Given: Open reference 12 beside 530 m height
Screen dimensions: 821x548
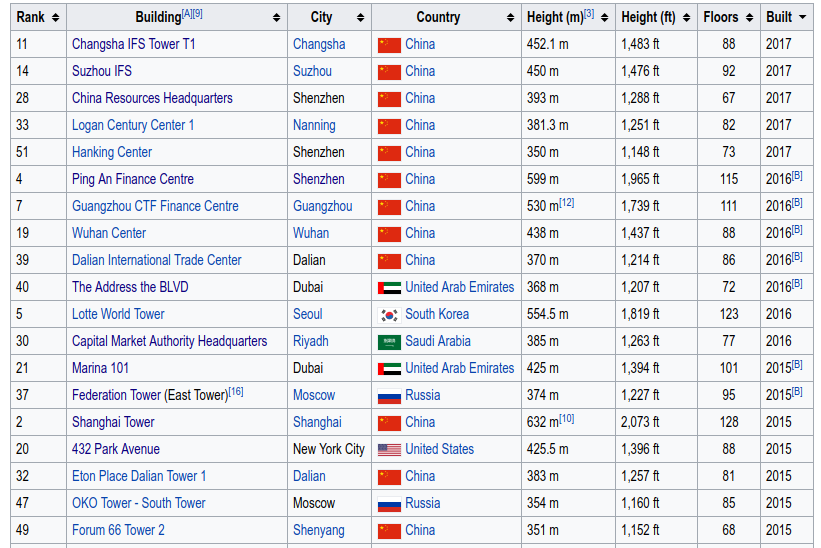Looking at the screenshot, I should 567,202.
